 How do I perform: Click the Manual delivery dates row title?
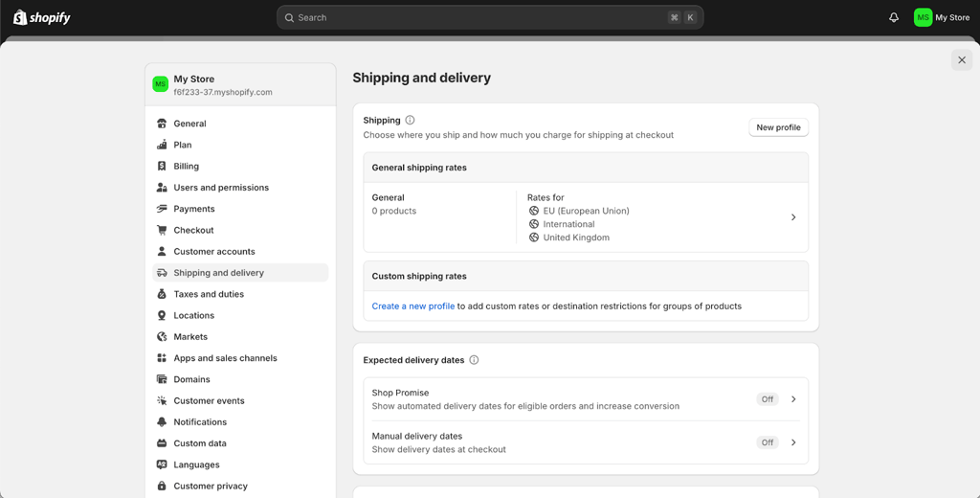click(417, 436)
